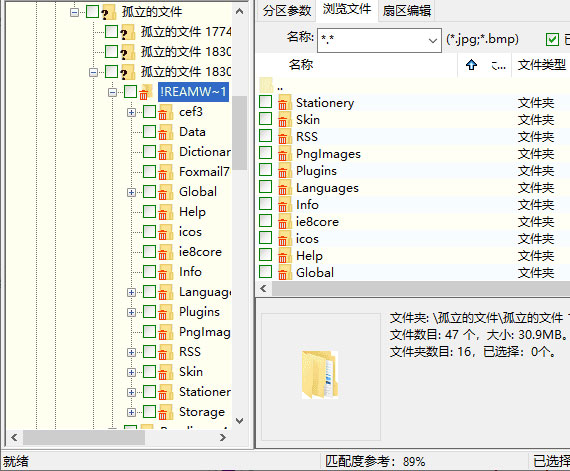Click the large folder preview thumbnail

(320, 374)
